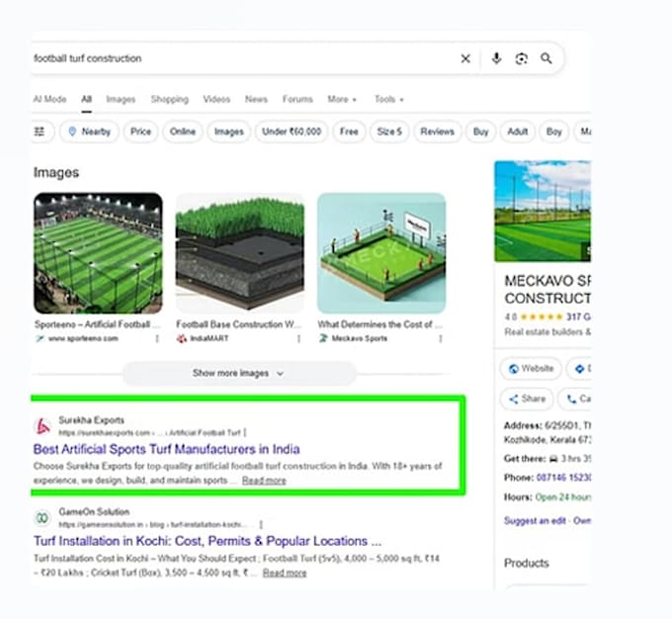
Task: Open the Meckavo knowledge panel turf photo
Action: pyautogui.click(x=543, y=211)
